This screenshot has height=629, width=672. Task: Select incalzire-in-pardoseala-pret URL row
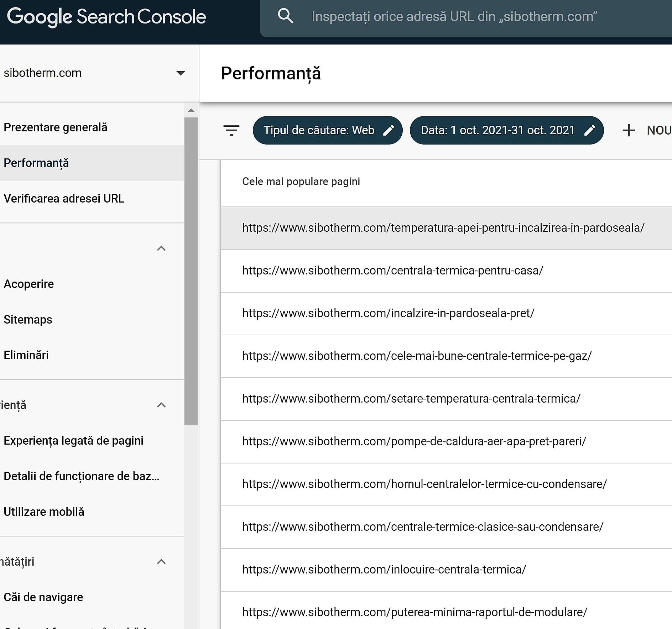pos(446,314)
